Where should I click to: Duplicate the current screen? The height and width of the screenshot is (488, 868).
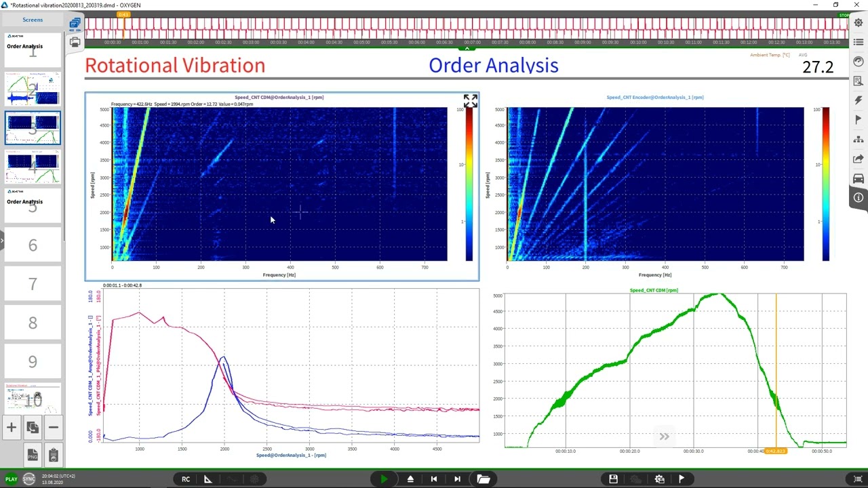point(32,427)
